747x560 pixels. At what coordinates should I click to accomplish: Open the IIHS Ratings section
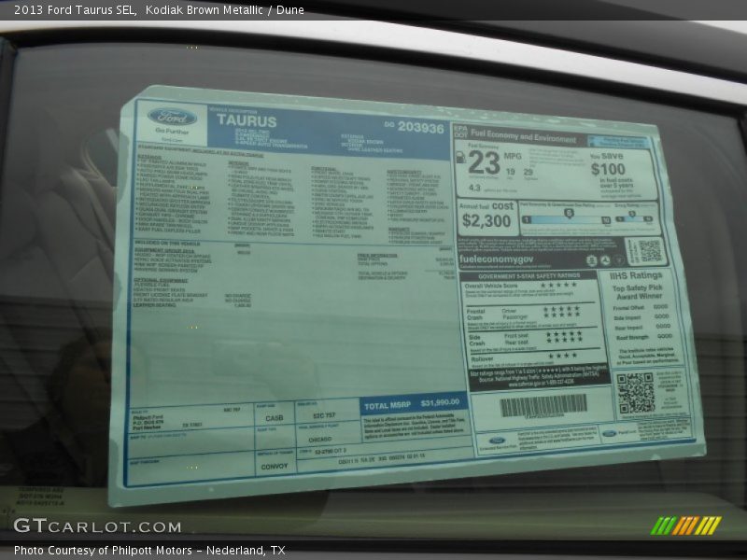[635, 276]
